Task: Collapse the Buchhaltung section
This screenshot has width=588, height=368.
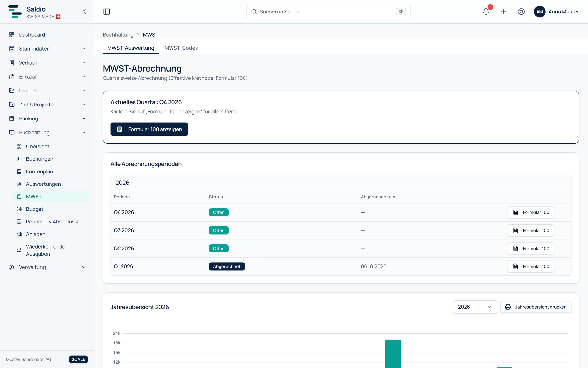Action: click(47, 132)
